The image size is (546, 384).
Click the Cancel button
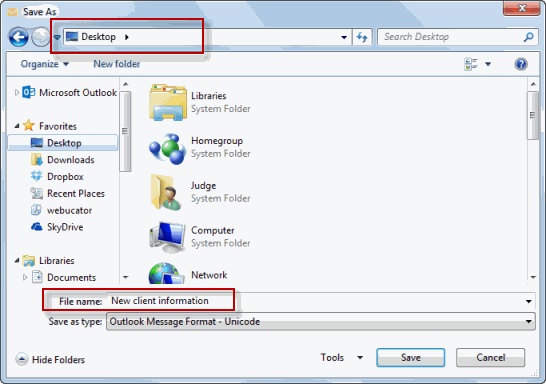490,358
